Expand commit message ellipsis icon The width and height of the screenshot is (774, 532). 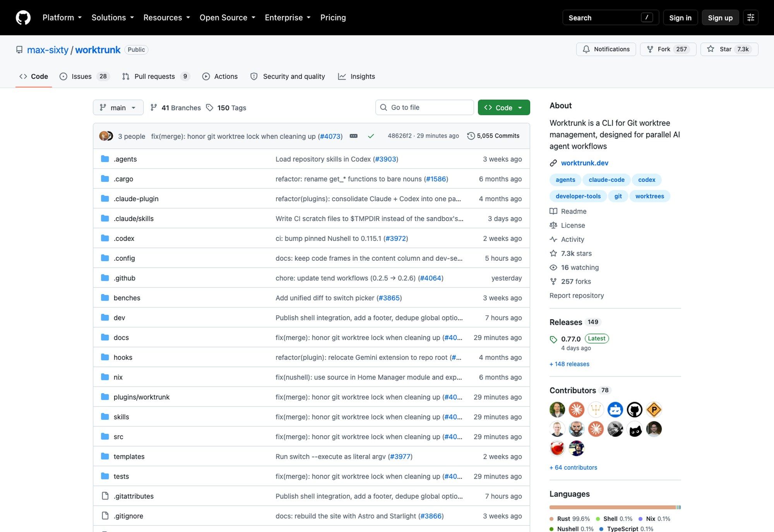pyautogui.click(x=353, y=136)
